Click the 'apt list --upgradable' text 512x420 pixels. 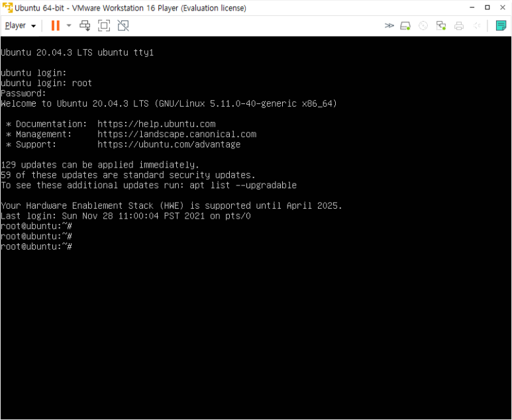coord(243,185)
